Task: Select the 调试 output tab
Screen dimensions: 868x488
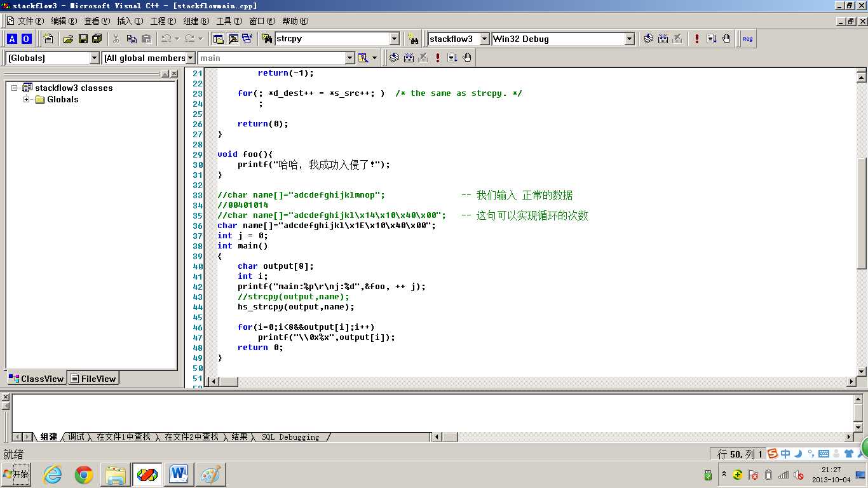Action: pos(76,437)
